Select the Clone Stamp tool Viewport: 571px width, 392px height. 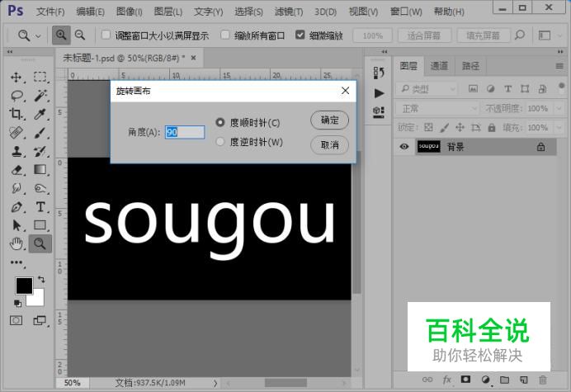[16, 151]
